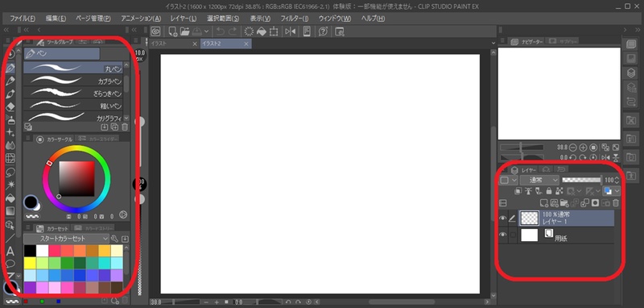Select the Pen tool in tool palette

10,68
